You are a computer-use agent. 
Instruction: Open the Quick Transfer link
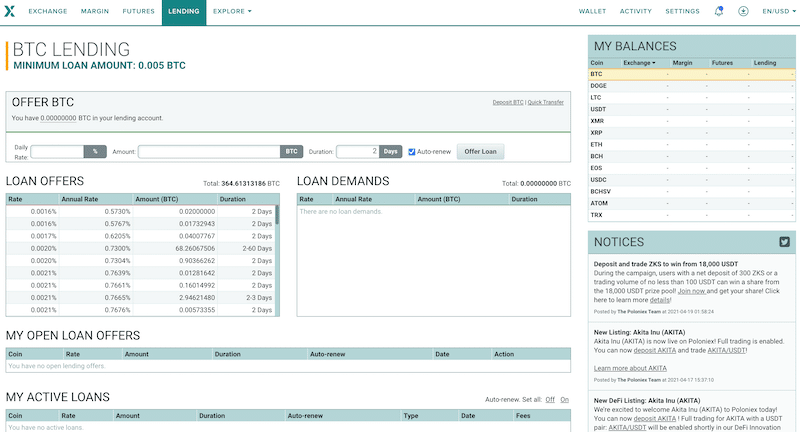pyautogui.click(x=545, y=103)
